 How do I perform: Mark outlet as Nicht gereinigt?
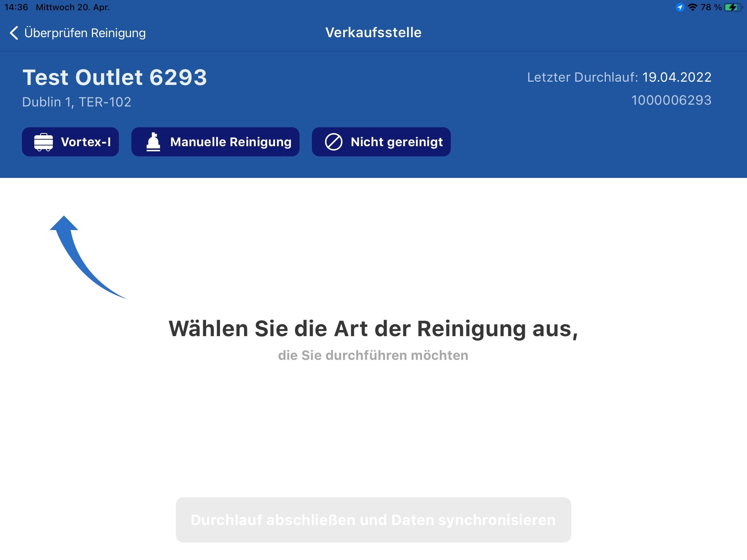point(381,142)
